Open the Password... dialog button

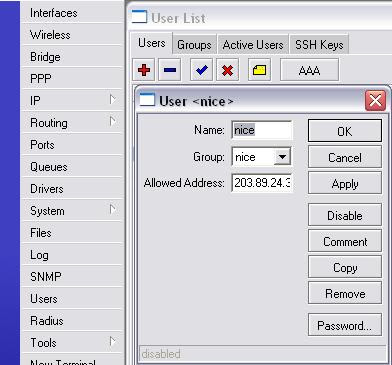[x=345, y=325]
